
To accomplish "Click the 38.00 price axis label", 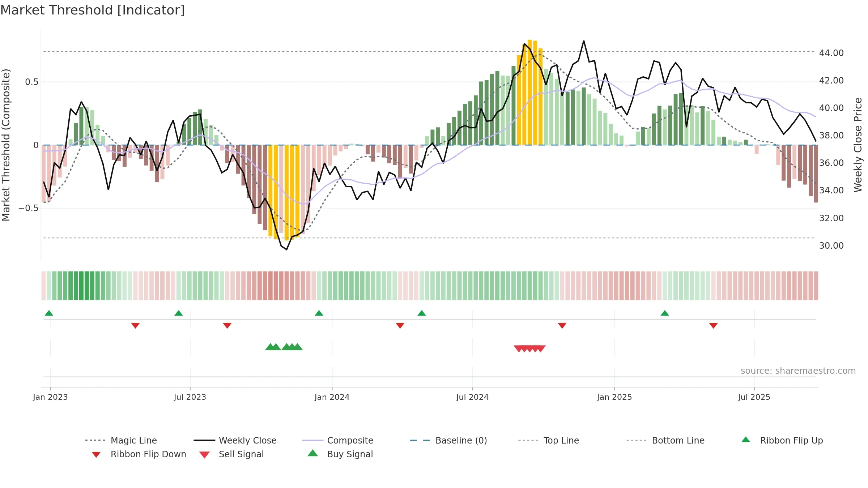I will click(x=831, y=135).
